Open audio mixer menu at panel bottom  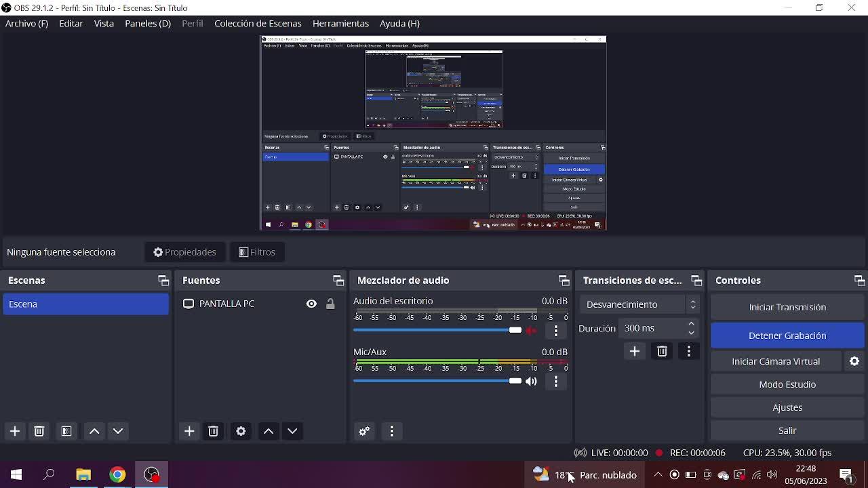click(392, 431)
